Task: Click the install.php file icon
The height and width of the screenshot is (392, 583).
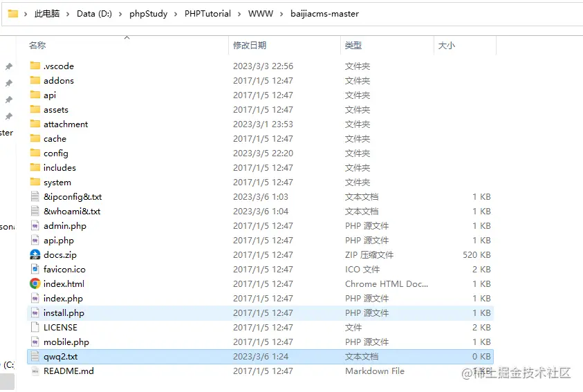Action: coord(35,312)
